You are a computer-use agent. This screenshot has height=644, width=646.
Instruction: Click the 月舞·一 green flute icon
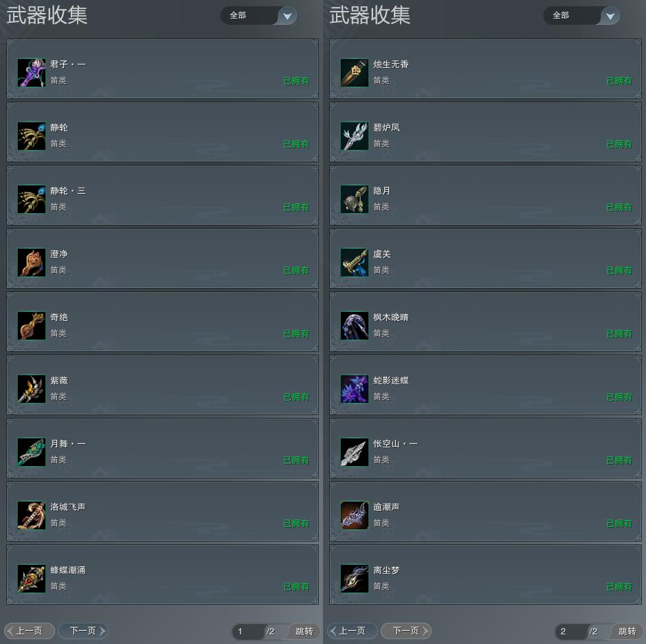[32, 452]
